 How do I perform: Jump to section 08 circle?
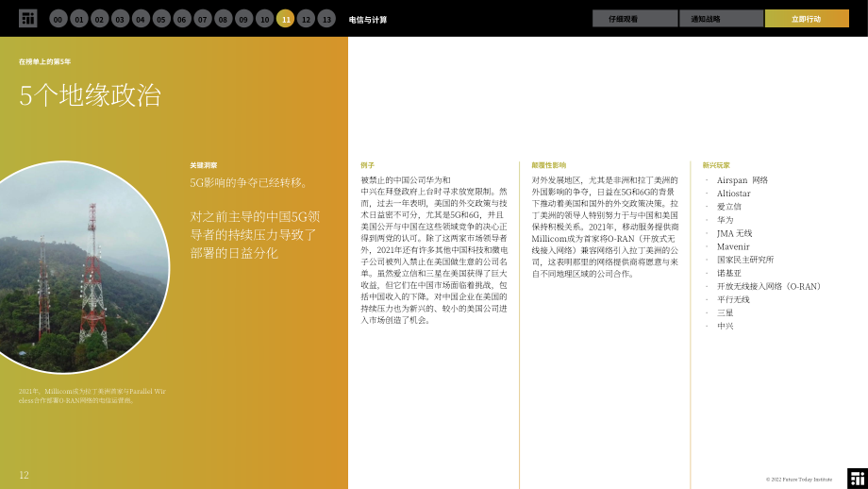(223, 19)
